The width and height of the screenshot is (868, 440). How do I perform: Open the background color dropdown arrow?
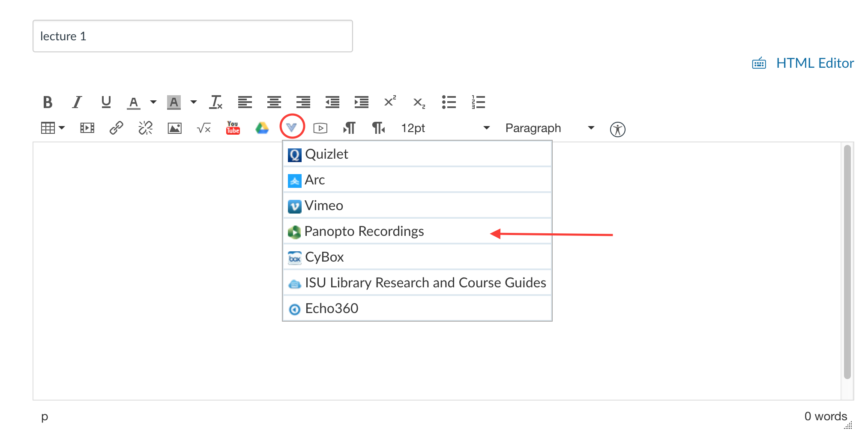pyautogui.click(x=193, y=102)
